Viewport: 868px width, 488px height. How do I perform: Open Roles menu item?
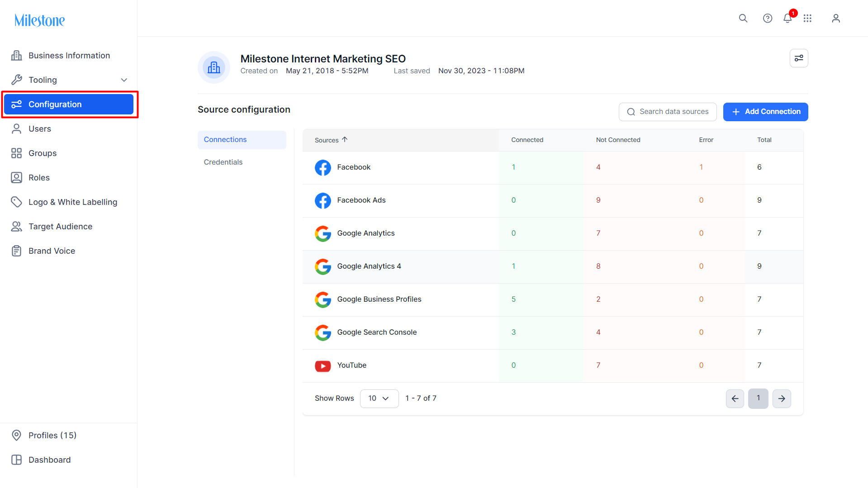coord(69,178)
